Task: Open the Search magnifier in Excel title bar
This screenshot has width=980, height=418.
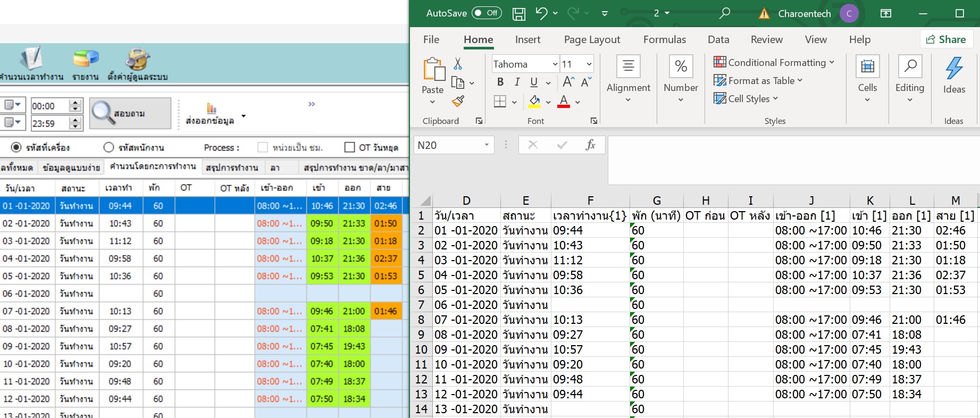Action: coord(724,13)
